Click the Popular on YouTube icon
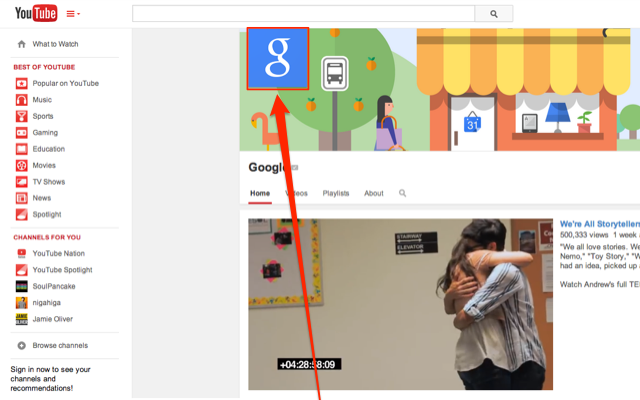 coord(22,83)
